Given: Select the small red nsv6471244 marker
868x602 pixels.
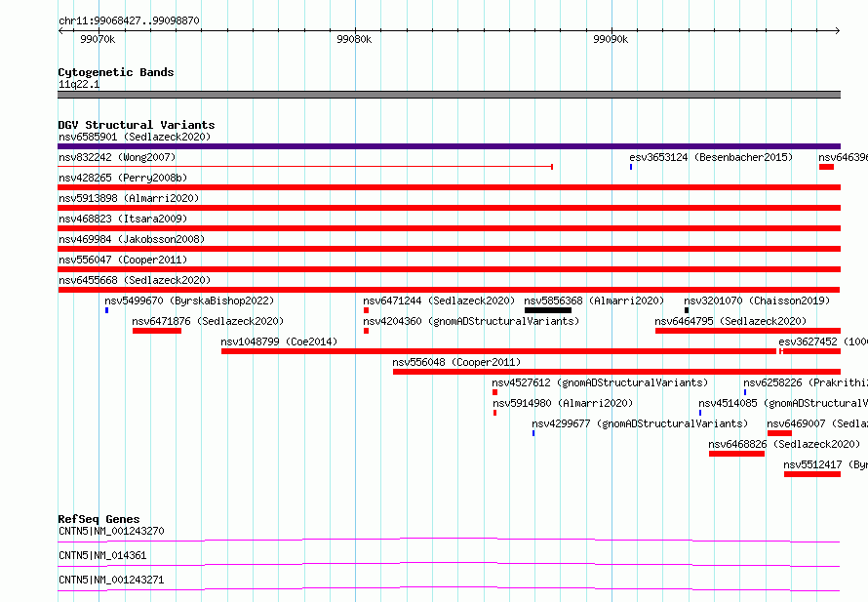Looking at the screenshot, I should (366, 310).
